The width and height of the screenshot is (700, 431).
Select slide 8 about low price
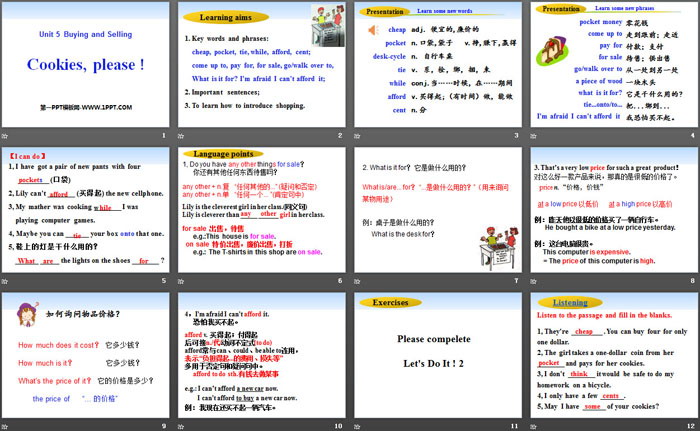point(614,210)
